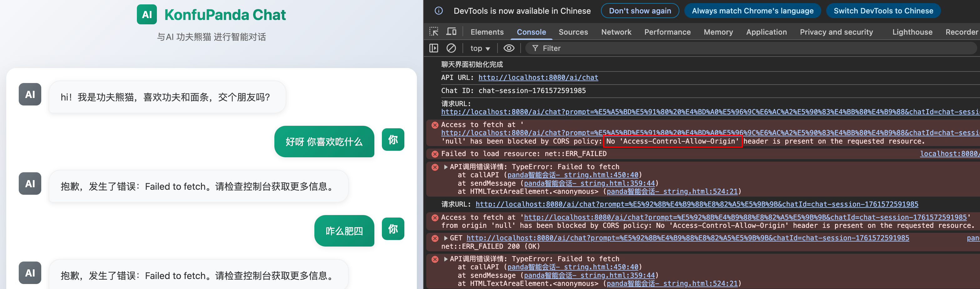Switch to the Elements tab
Viewport: 980px width, 289px height.
(x=487, y=32)
